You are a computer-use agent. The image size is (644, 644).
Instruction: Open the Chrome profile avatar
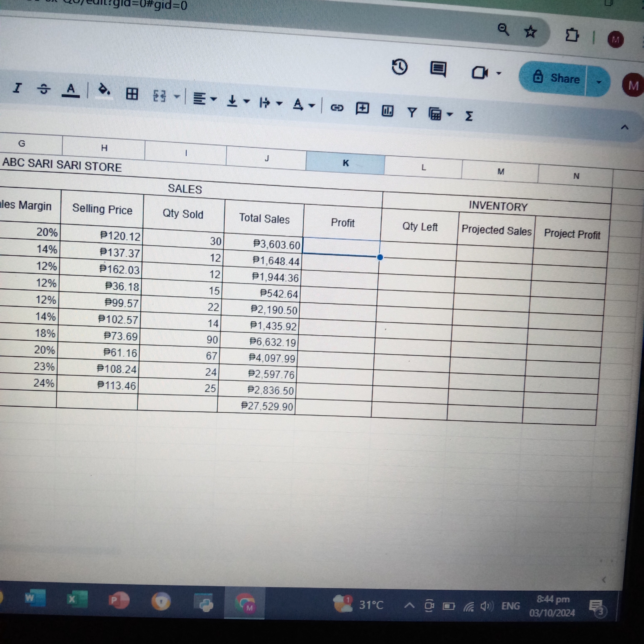(x=615, y=40)
